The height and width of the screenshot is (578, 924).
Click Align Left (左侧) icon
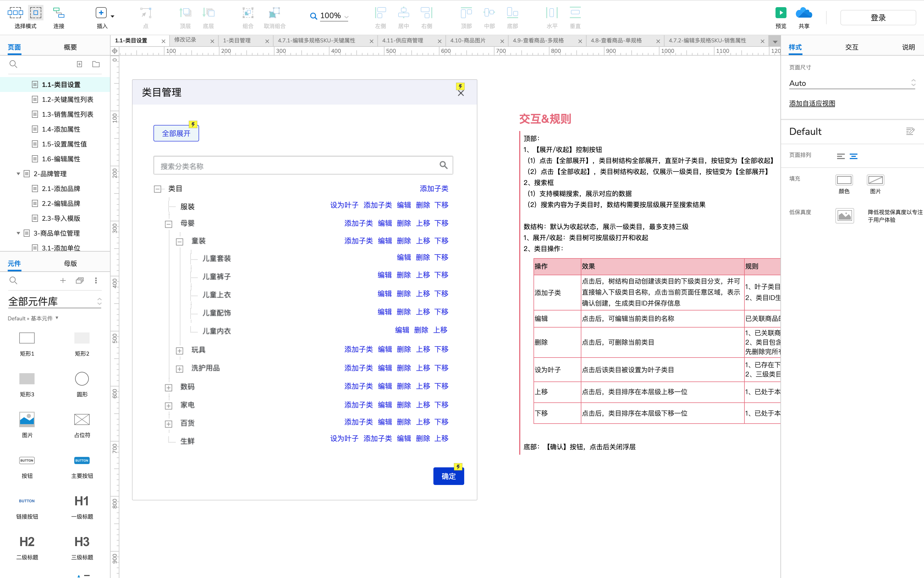point(380,13)
